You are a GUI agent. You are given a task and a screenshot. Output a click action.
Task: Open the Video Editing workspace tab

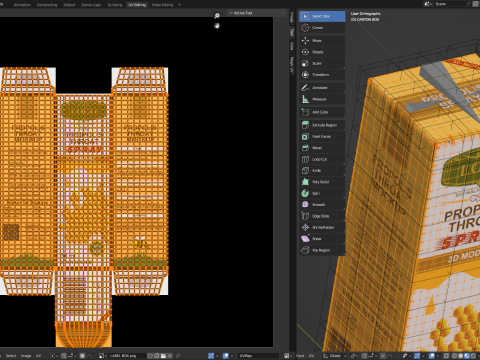point(162,5)
